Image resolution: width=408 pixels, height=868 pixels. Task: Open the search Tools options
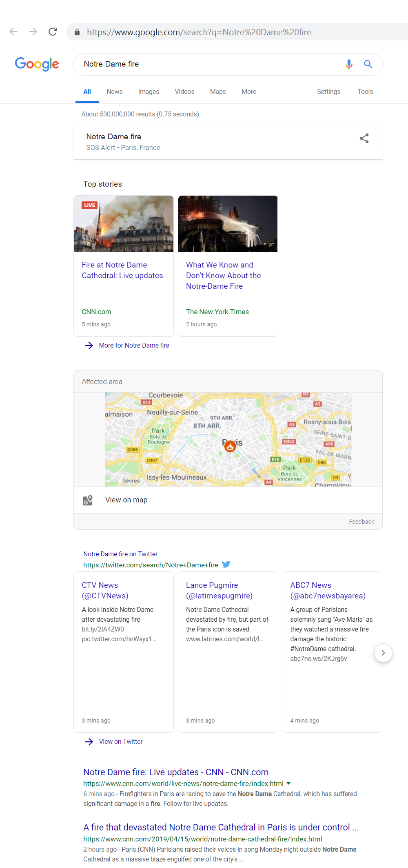click(365, 92)
